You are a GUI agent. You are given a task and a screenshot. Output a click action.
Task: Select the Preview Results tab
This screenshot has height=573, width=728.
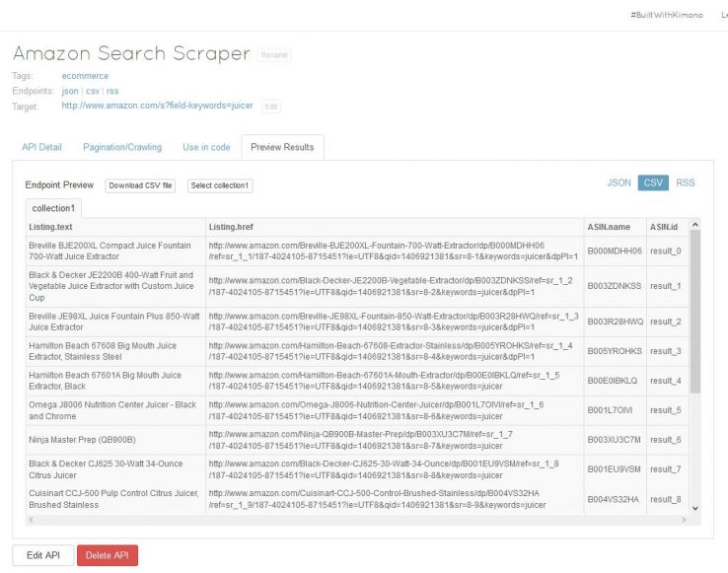click(x=282, y=147)
